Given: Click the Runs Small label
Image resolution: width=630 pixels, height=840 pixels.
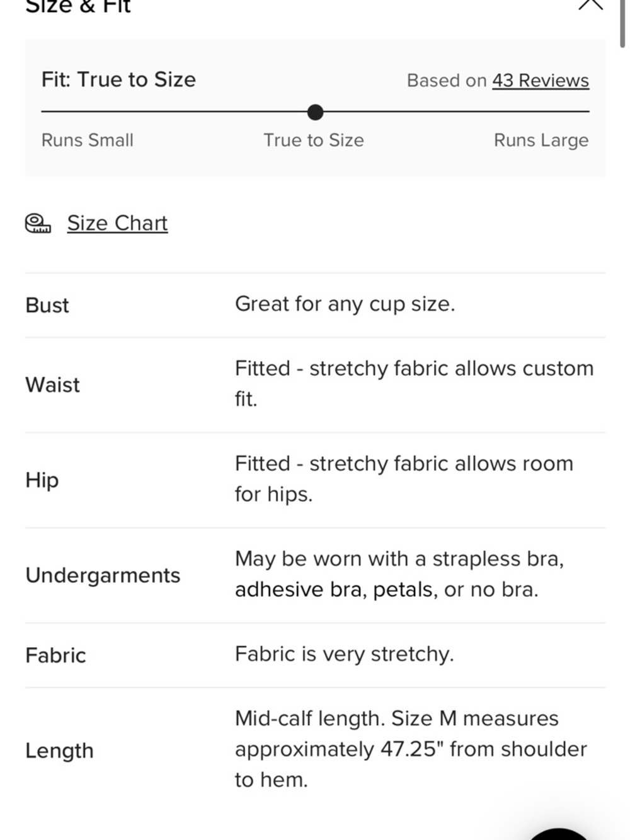Looking at the screenshot, I should point(88,140).
